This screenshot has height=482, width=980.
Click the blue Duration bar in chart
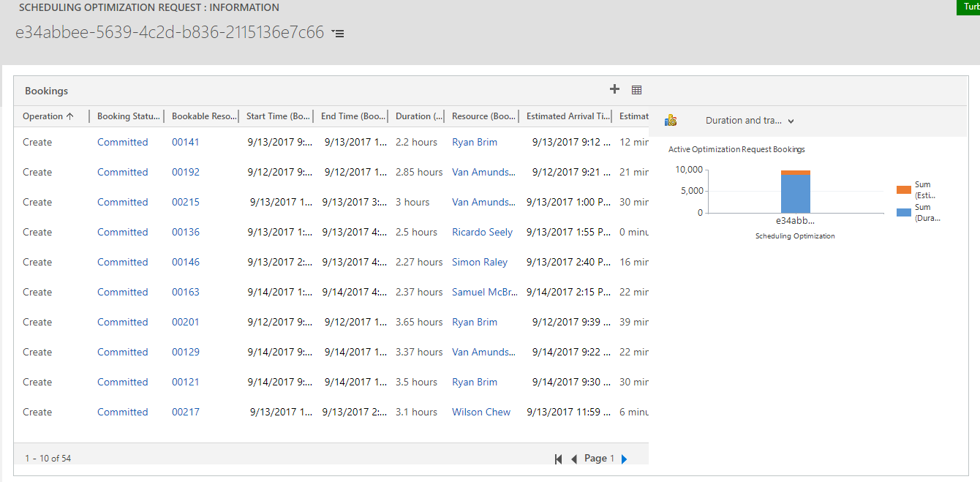pos(795,195)
